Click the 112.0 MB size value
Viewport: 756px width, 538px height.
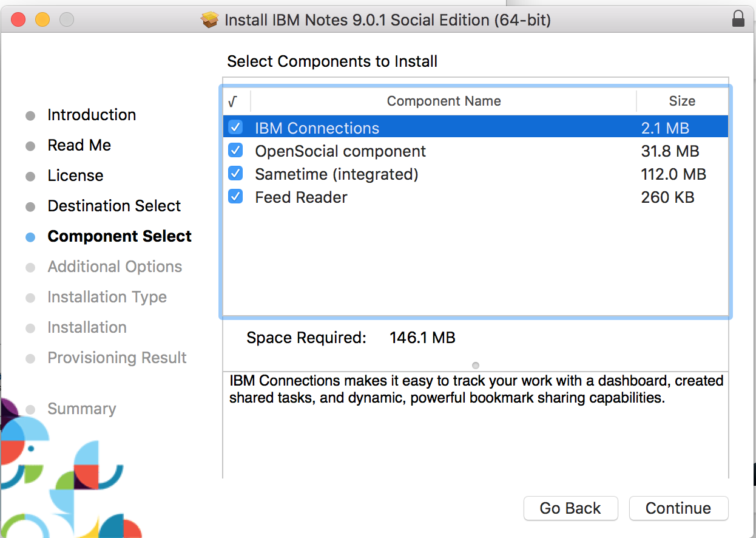click(673, 174)
